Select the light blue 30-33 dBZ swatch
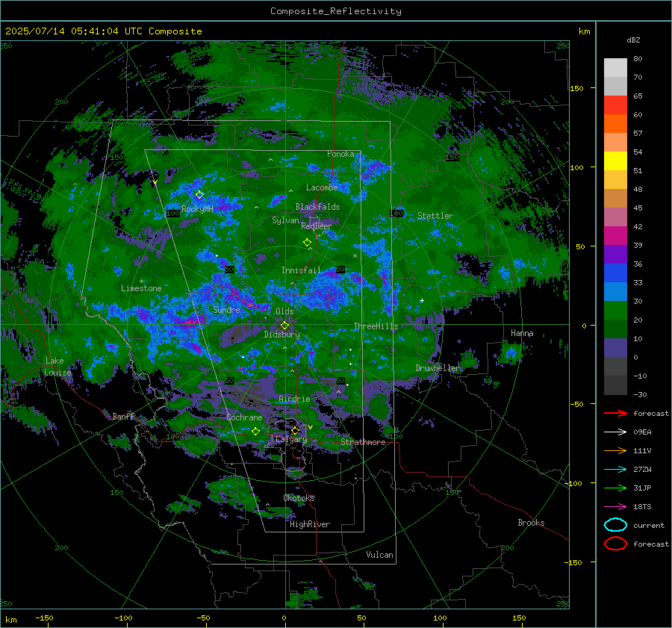This screenshot has width=672, height=628. coord(615,292)
